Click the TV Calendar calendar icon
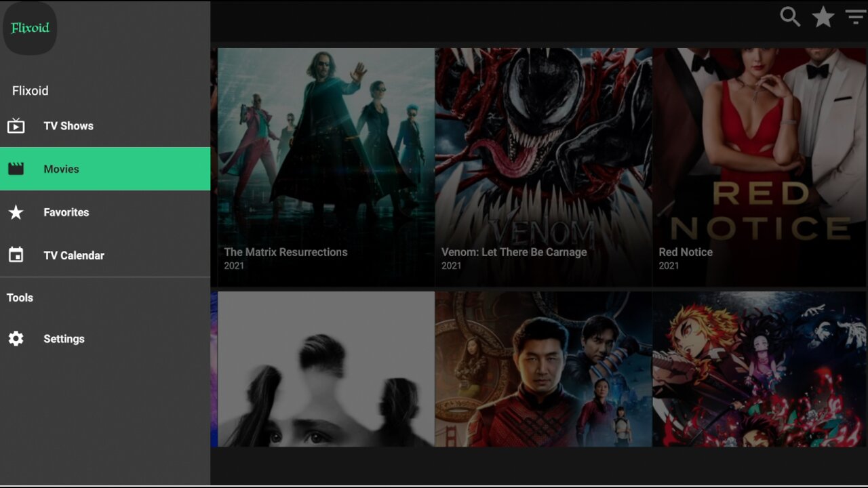This screenshot has width=868, height=488. pyautogui.click(x=16, y=255)
